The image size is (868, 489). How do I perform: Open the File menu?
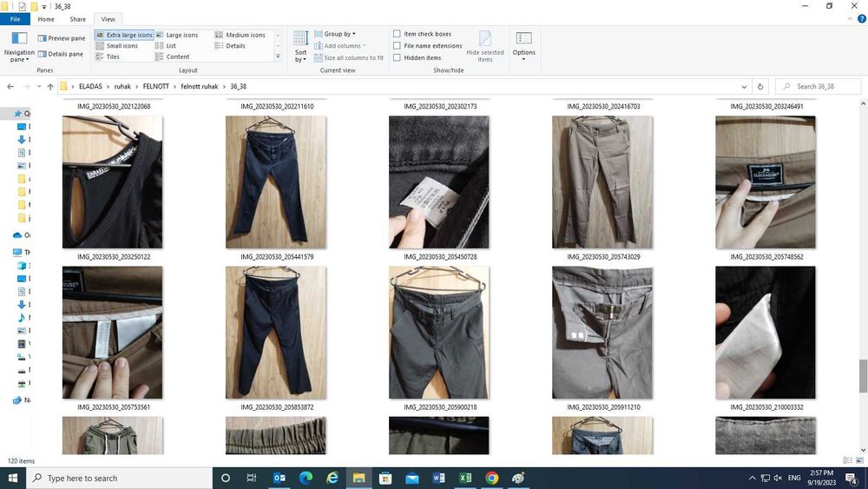click(x=15, y=19)
